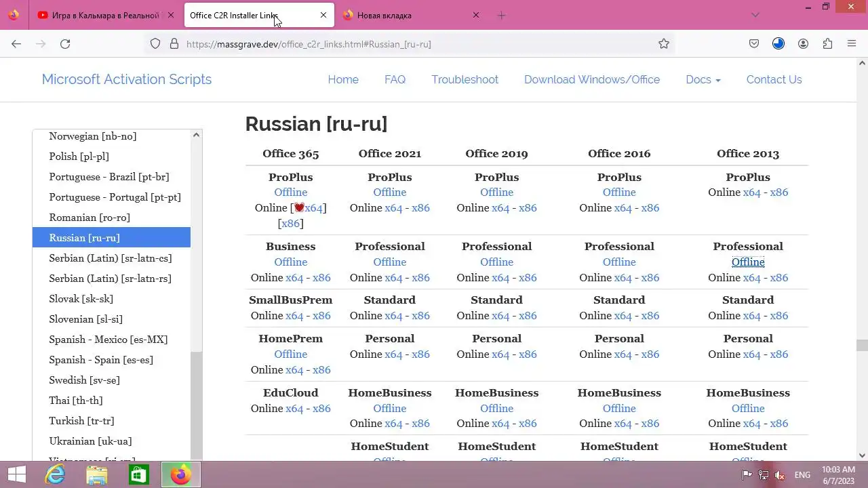The image size is (868, 488).
Task: Select Slovak [sk-sk] in sidebar
Action: coord(81,299)
